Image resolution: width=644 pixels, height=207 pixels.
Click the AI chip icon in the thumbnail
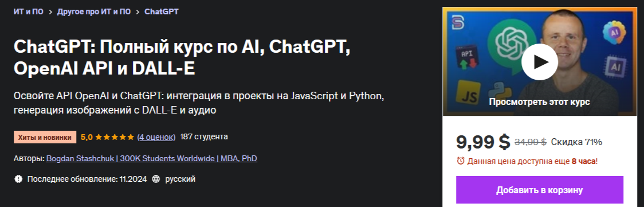(614, 67)
